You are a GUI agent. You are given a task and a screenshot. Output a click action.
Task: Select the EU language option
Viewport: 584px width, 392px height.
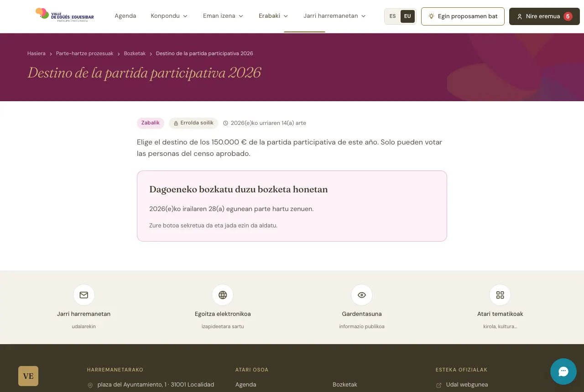407,16
